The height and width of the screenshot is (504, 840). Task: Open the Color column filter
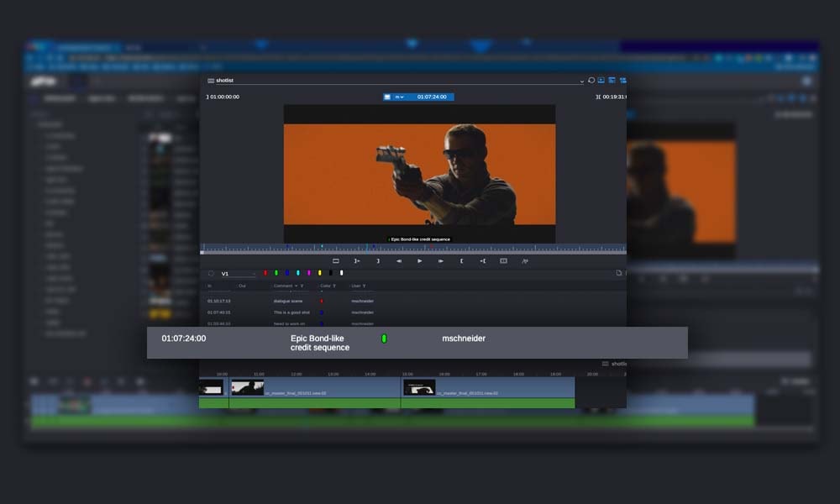(x=334, y=286)
